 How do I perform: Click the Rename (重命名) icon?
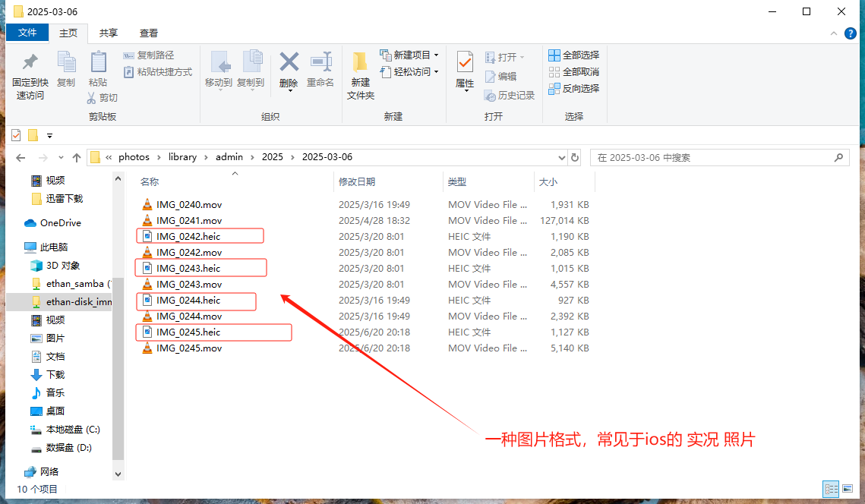pos(320,62)
